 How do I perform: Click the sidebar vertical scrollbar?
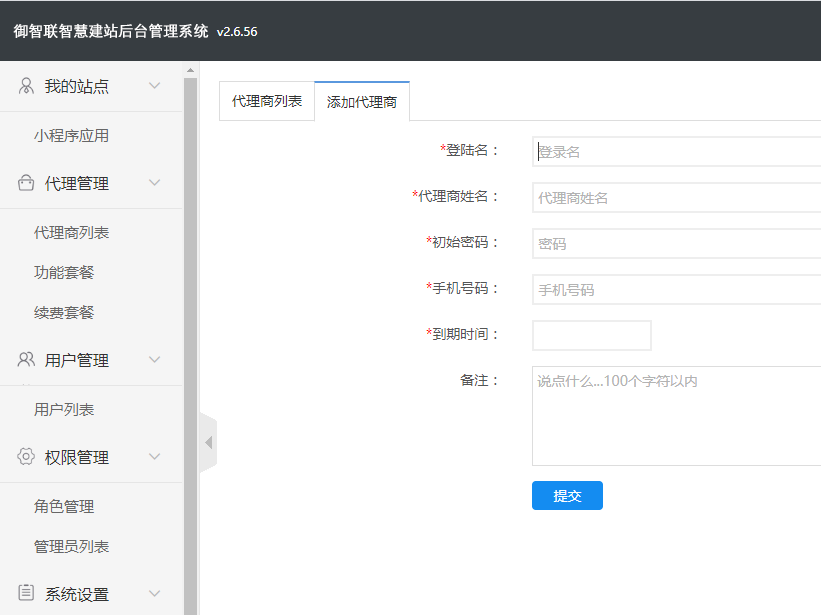[x=191, y=340]
